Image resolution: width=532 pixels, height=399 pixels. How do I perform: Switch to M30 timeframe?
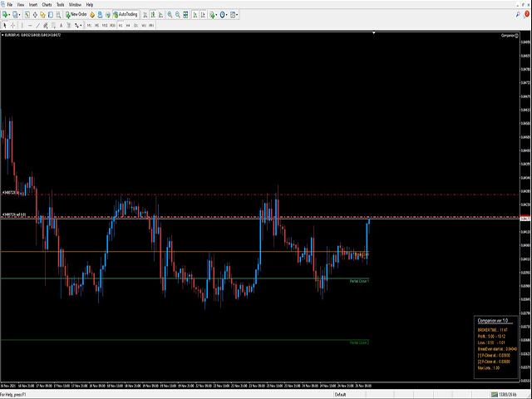point(112,26)
